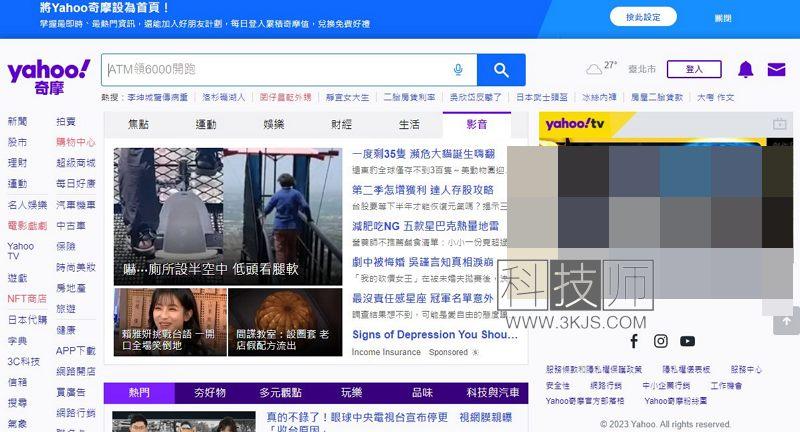Click the Yahoo奇摩 logo

[49, 77]
